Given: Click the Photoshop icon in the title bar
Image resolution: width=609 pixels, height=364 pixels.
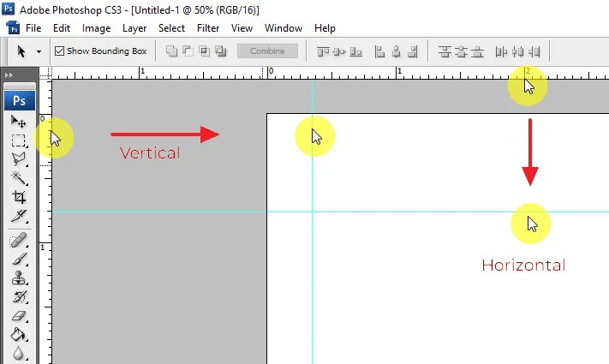Looking at the screenshot, I should click(x=9, y=9).
